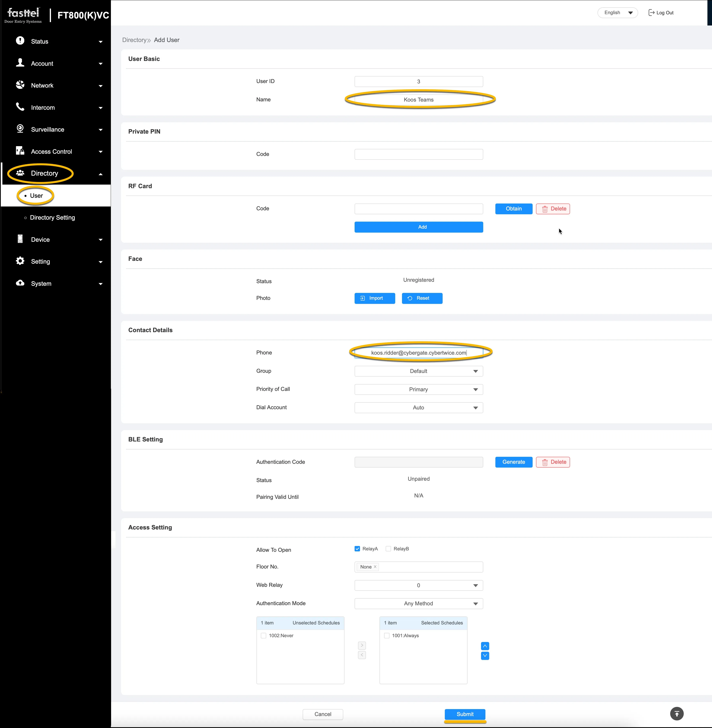
Task: Select the Directory Setting submenu item
Action: pyautogui.click(x=56, y=218)
